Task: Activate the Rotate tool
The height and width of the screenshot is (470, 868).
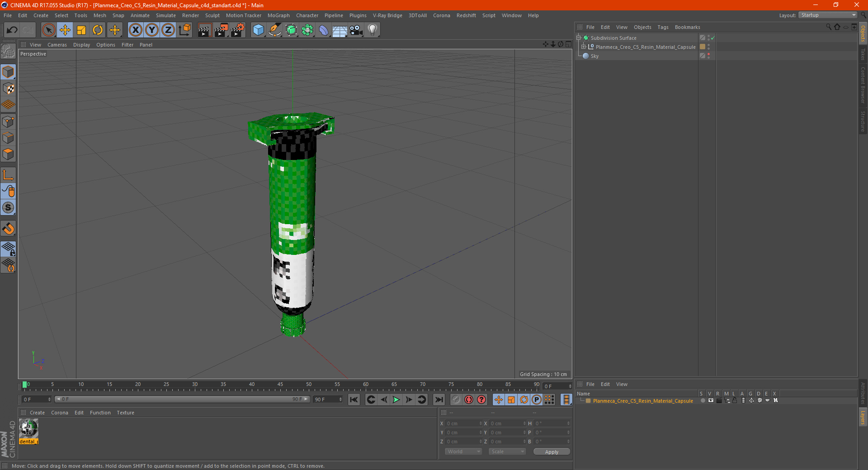Action: (98, 30)
